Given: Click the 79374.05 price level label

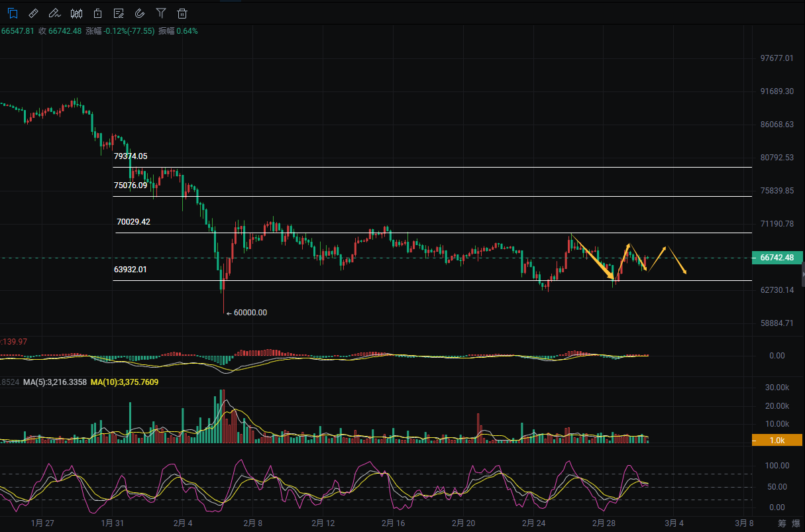Looking at the screenshot, I should tap(131, 156).
